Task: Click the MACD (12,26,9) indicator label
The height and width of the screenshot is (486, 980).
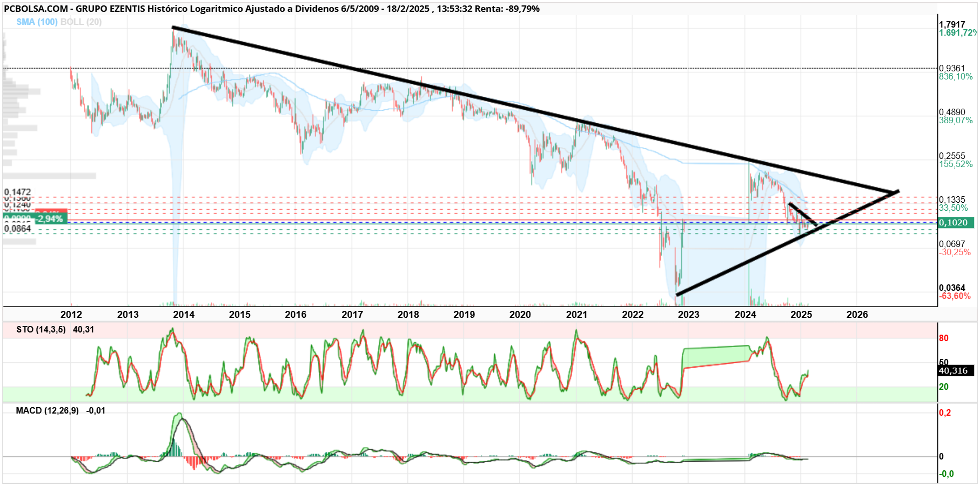Action: point(48,411)
